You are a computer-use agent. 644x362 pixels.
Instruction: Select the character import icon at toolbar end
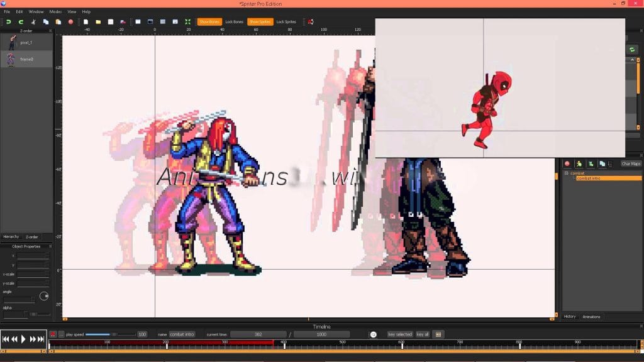click(x=311, y=21)
